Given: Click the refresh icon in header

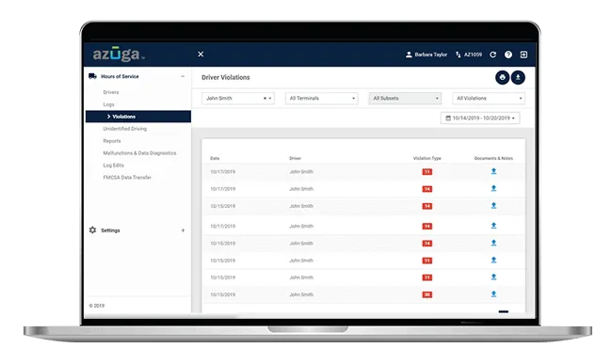Looking at the screenshot, I should coord(493,55).
